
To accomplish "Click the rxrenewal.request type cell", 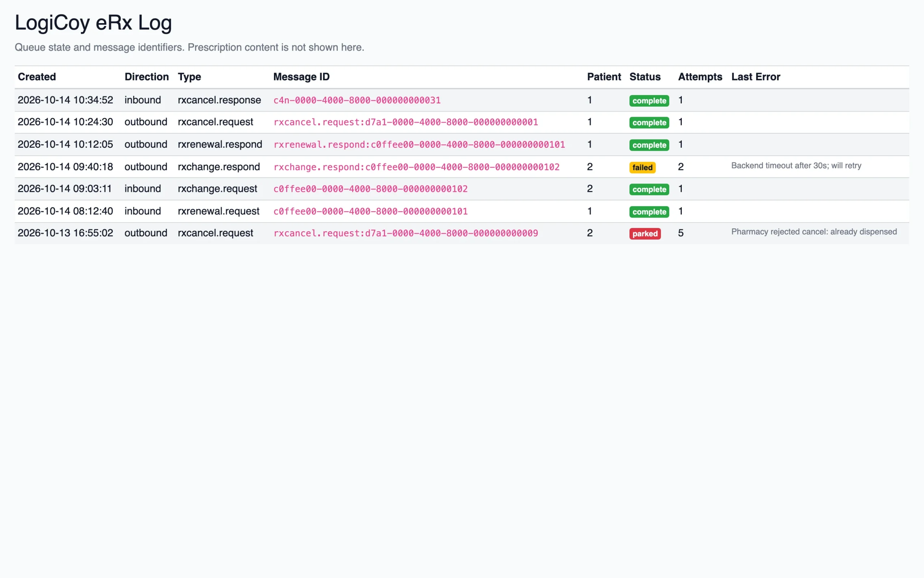I will pos(218,211).
